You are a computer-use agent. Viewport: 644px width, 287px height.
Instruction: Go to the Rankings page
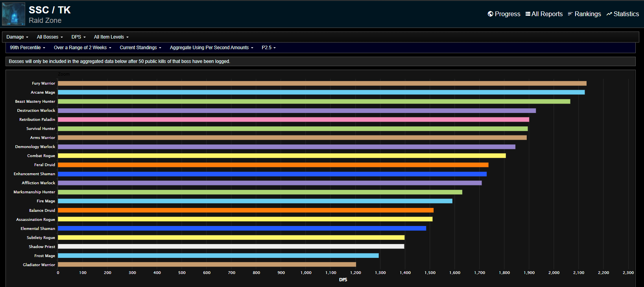pyautogui.click(x=584, y=14)
